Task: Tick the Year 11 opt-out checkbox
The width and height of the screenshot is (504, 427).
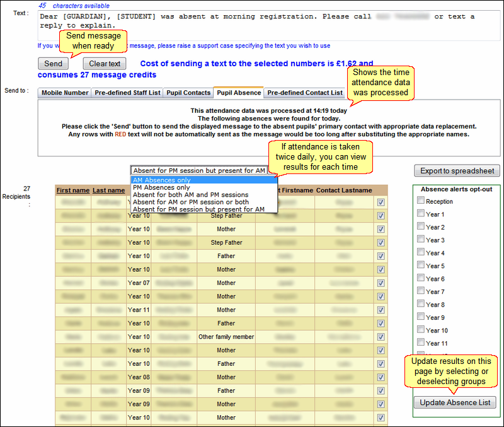Action: tap(421, 342)
